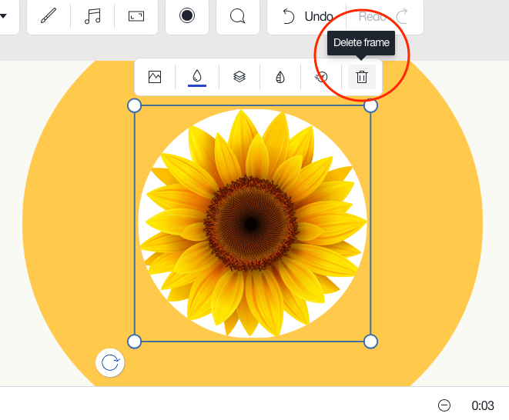Click the Undo button

307,16
